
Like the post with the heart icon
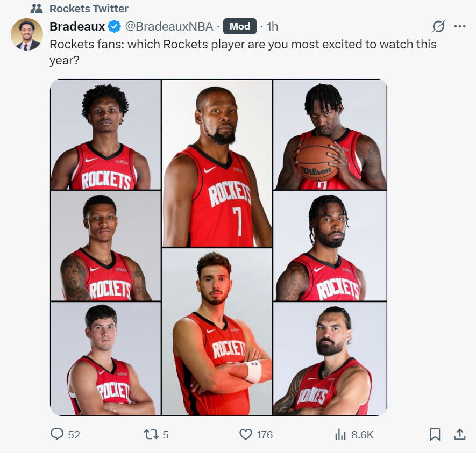[246, 434]
